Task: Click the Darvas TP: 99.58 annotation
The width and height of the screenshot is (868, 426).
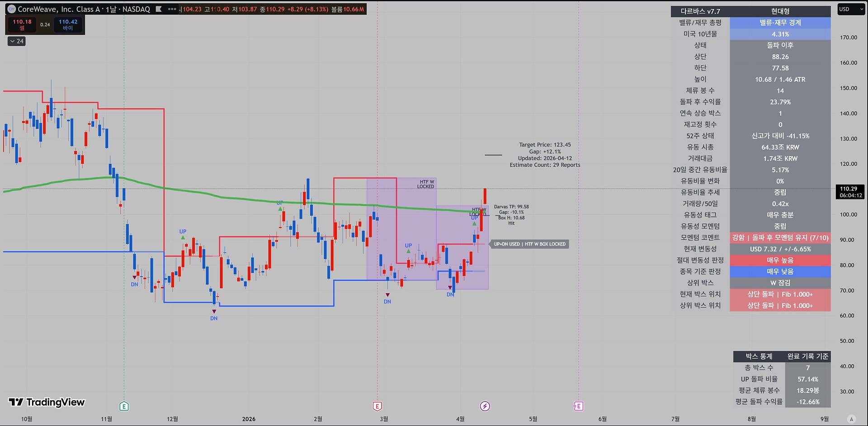Action: coord(511,207)
